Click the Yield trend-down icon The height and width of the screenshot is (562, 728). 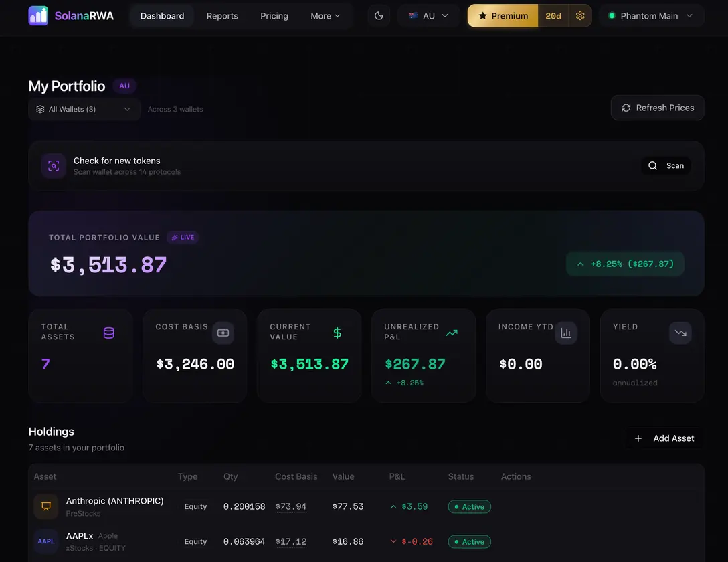(680, 333)
